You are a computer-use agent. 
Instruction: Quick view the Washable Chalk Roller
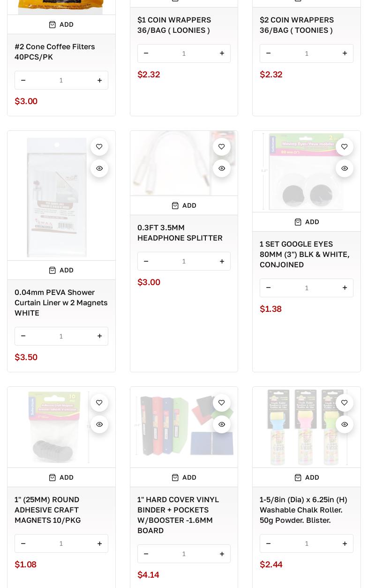pyautogui.click(x=345, y=424)
